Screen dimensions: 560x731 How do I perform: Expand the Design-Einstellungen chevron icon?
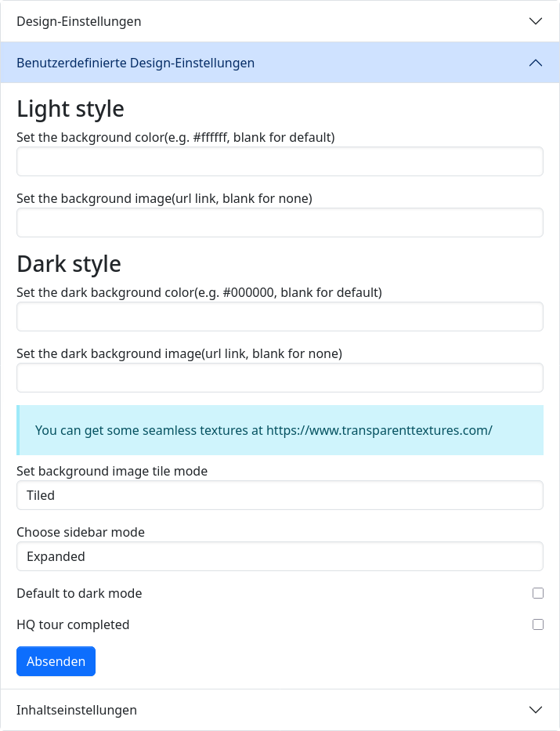pos(536,21)
